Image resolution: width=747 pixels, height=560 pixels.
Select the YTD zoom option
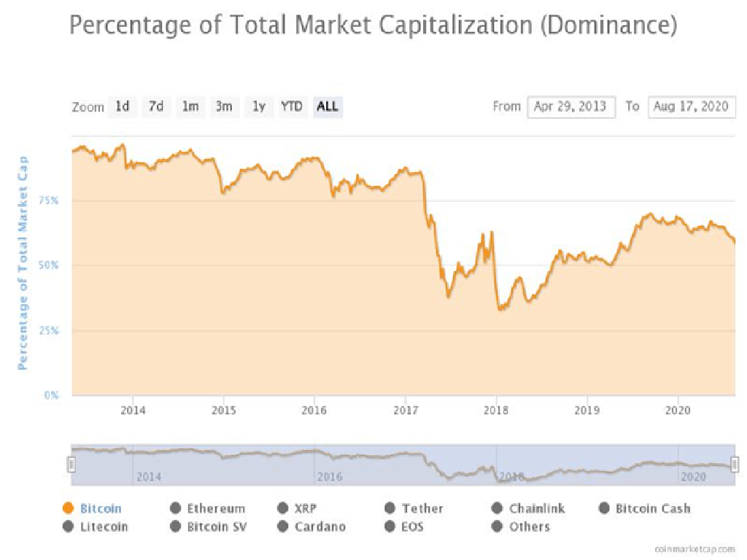[x=292, y=106]
